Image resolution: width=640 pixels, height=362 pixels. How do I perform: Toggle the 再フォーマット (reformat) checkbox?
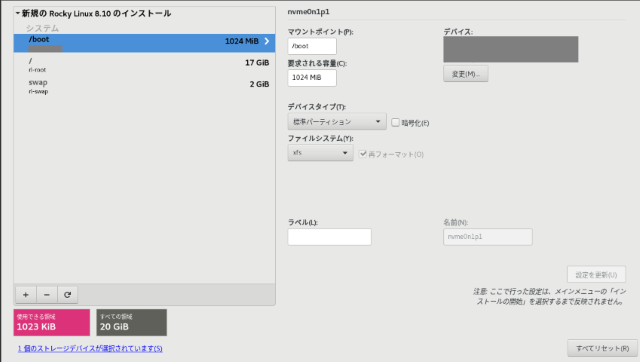(362, 154)
